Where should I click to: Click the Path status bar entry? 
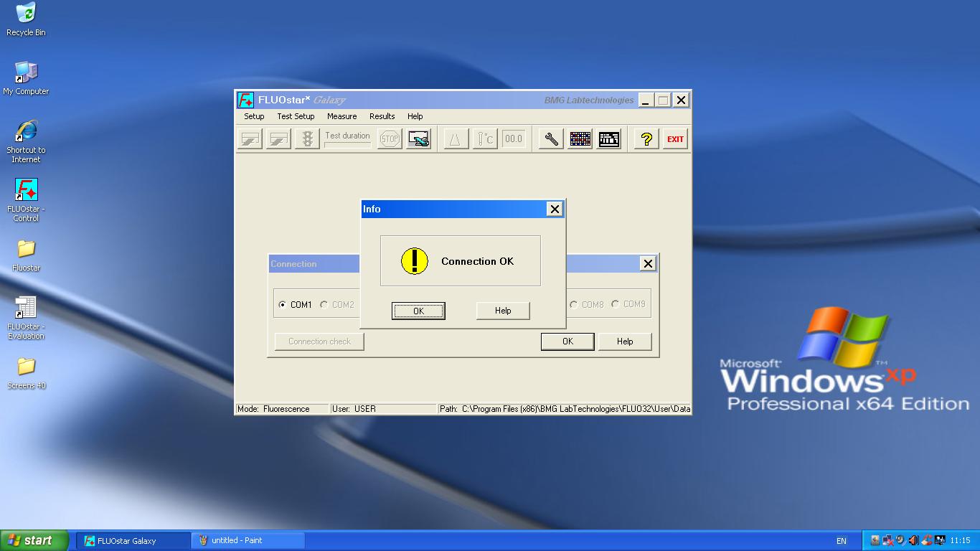pos(565,409)
